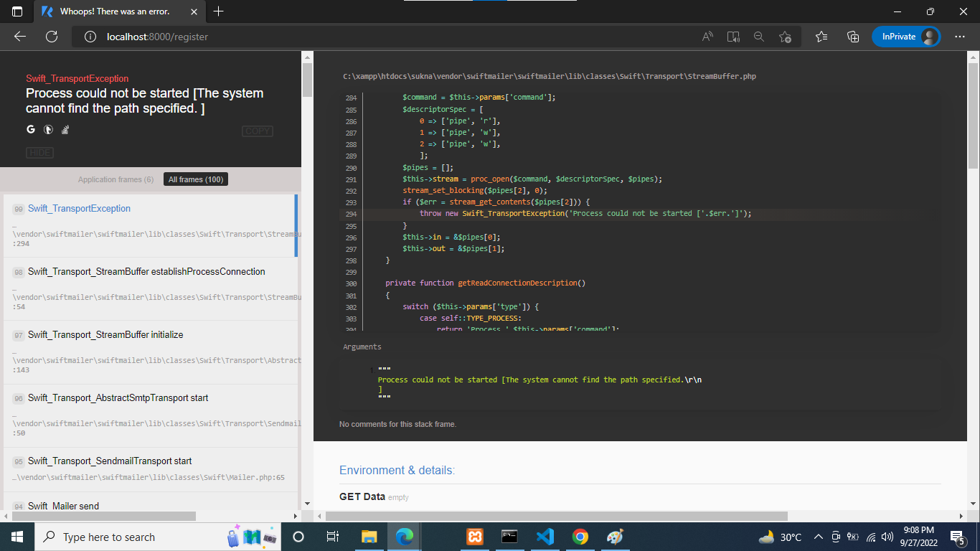This screenshot has height=551, width=980.
Task: Click the zoom out magnifier icon
Action: [x=758, y=37]
